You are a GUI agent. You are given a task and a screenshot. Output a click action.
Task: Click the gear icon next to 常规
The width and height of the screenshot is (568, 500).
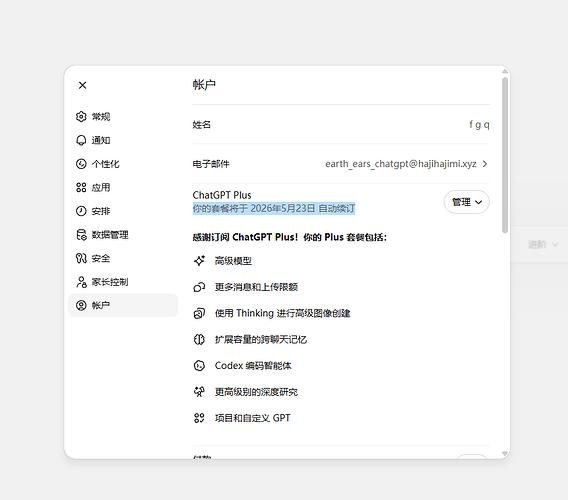(81, 117)
